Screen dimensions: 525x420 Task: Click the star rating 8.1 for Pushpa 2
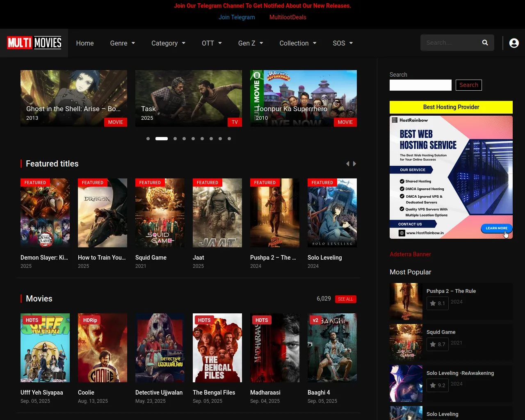[x=437, y=304]
